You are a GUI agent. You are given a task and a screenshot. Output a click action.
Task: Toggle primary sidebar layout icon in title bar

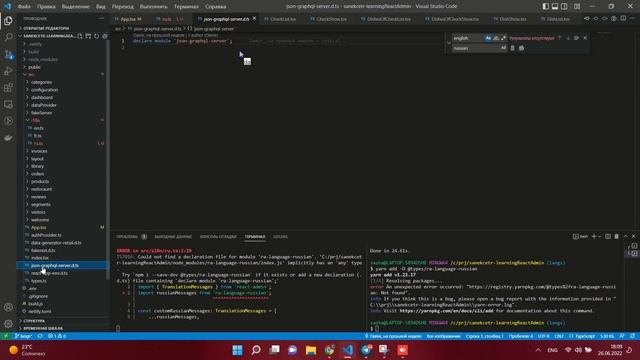click(x=546, y=7)
